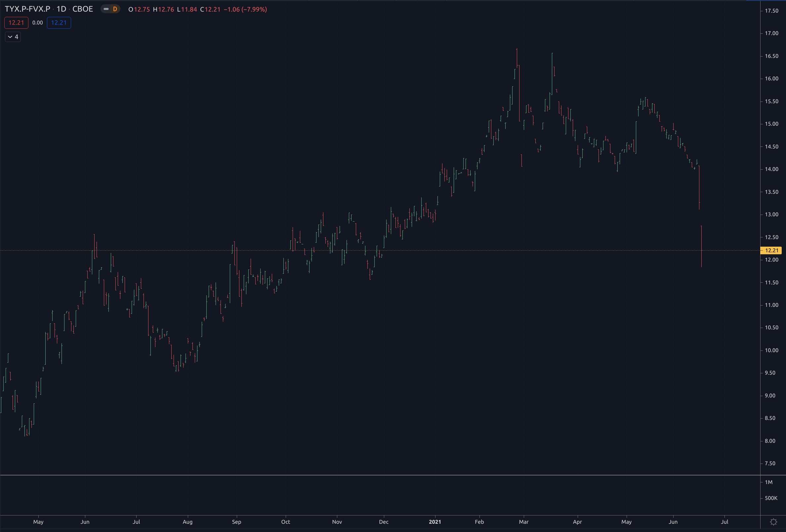The width and height of the screenshot is (786, 532).
Task: Click the 0.00 spread value
Action: 38,23
